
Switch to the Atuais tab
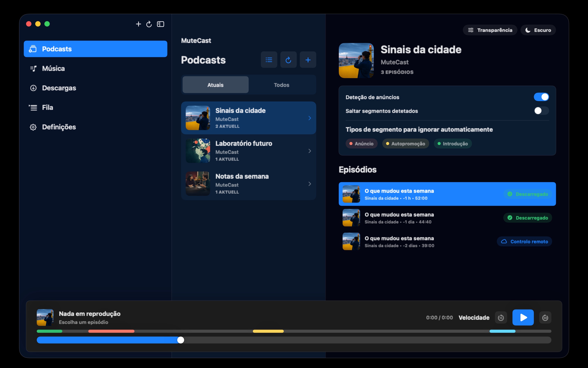tap(216, 85)
